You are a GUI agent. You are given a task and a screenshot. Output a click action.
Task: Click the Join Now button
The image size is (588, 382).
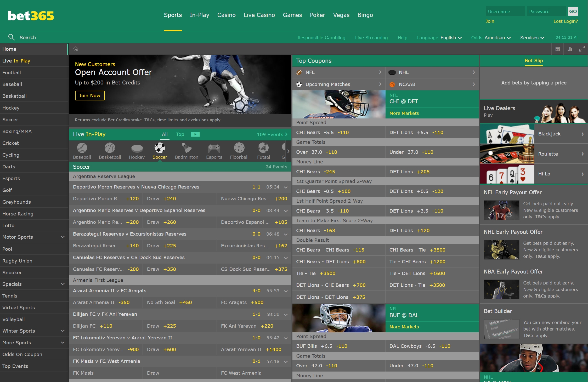[90, 95]
